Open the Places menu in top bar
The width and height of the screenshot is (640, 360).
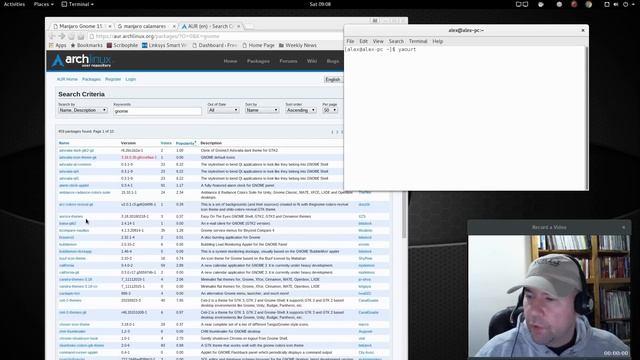click(x=43, y=4)
